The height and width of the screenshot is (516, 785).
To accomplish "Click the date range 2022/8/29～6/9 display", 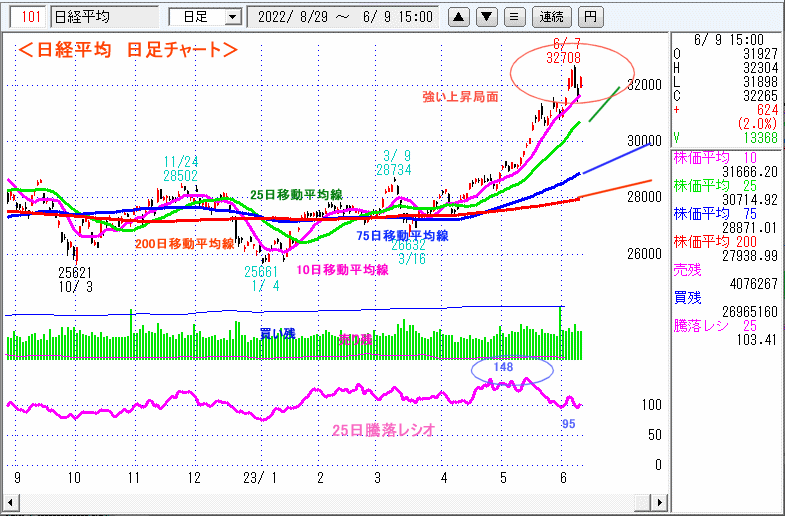I will pyautogui.click(x=345, y=17).
